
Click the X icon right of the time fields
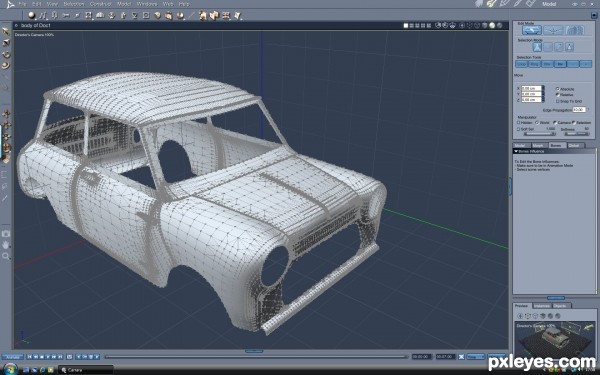[461, 357]
